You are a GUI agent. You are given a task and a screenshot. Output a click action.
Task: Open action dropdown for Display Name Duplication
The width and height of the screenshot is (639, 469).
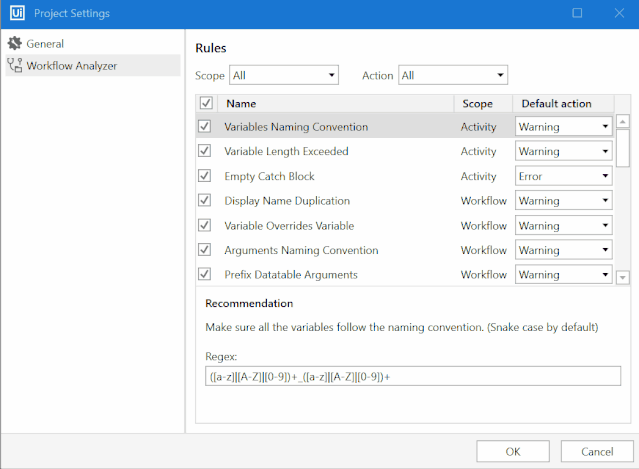click(x=564, y=200)
